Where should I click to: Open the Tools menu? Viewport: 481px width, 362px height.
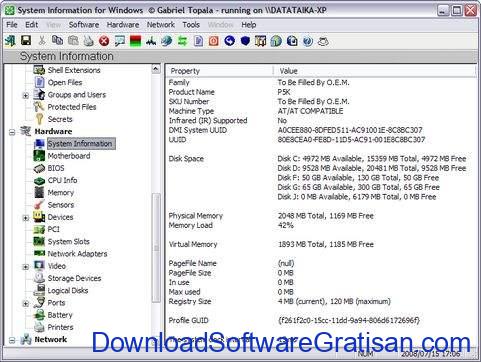(x=191, y=25)
